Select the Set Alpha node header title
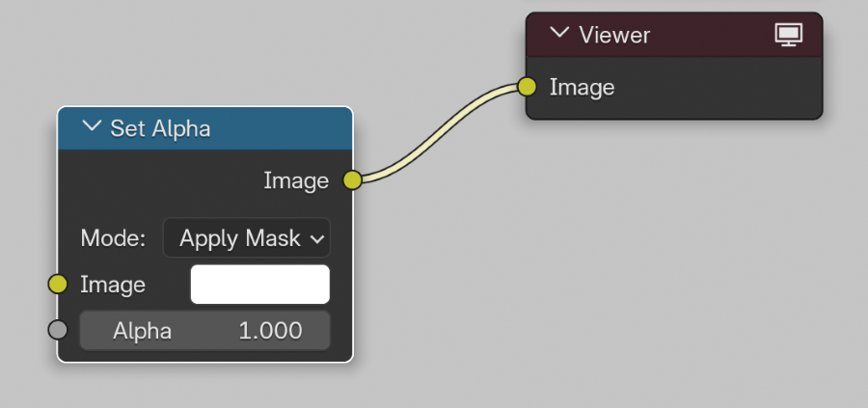This screenshot has width=868, height=408. coord(160,128)
